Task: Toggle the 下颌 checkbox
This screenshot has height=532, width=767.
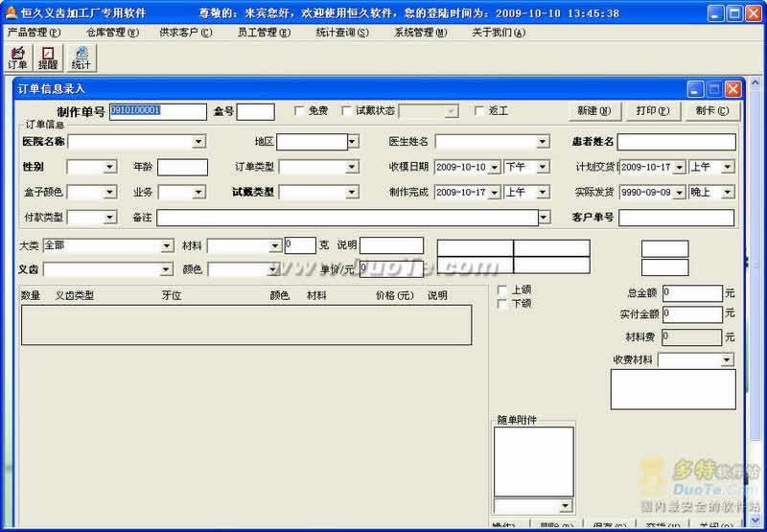Action: [x=502, y=304]
